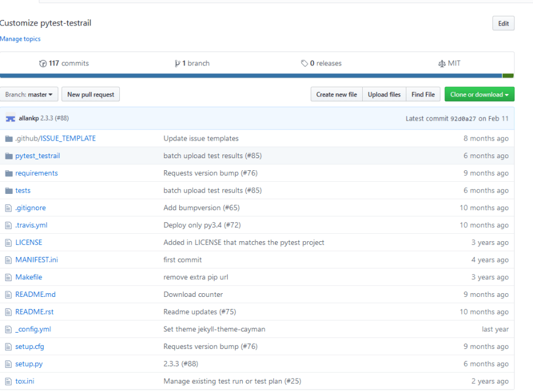The width and height of the screenshot is (533, 392).
Task: Open the README.rst file
Action: point(35,312)
